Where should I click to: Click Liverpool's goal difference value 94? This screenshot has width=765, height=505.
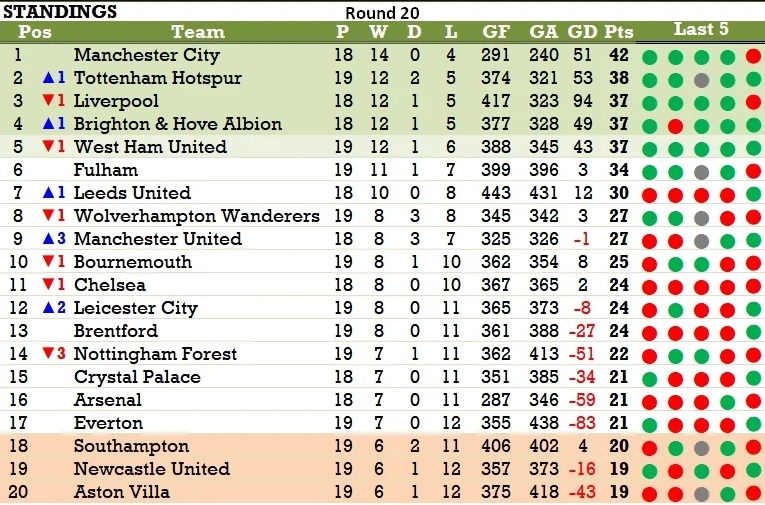pos(582,101)
